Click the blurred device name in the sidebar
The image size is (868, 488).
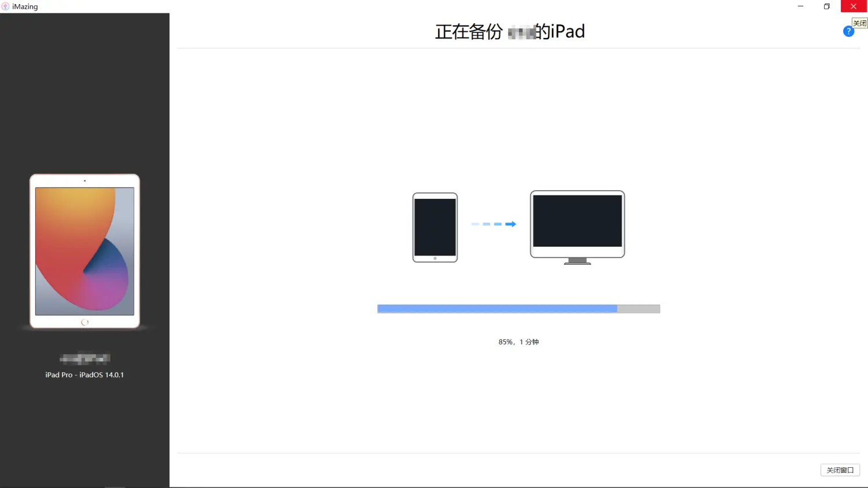point(84,358)
